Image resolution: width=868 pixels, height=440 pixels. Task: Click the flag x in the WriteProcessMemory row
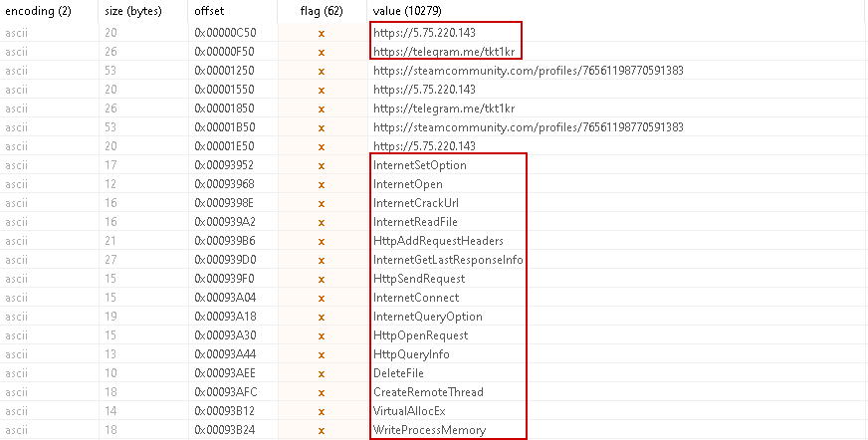click(x=322, y=430)
